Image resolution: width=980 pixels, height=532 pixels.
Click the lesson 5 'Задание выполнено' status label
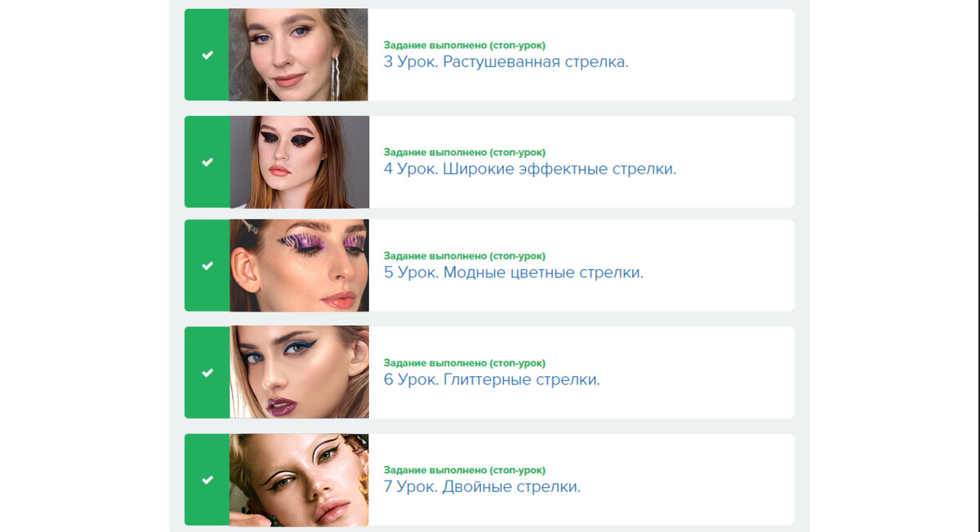click(465, 255)
